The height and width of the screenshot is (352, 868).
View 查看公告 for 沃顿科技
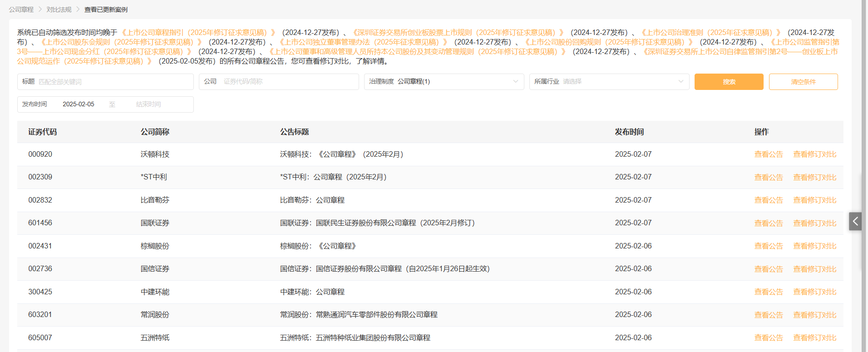click(x=769, y=154)
